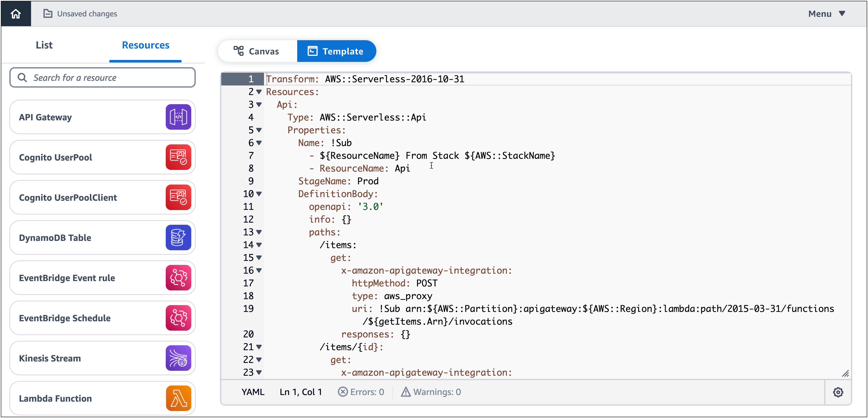Click the Cognito UserPool resource icon
This screenshot has width=868, height=418.
(178, 158)
